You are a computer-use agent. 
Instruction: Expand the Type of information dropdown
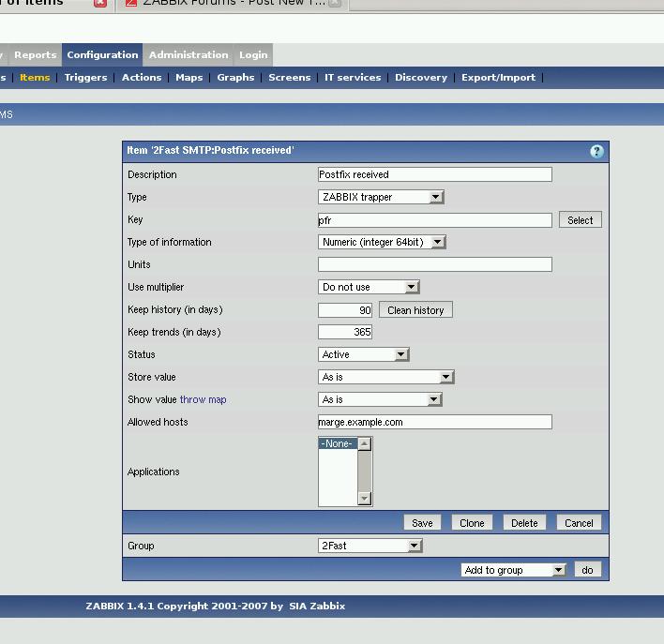click(x=382, y=242)
